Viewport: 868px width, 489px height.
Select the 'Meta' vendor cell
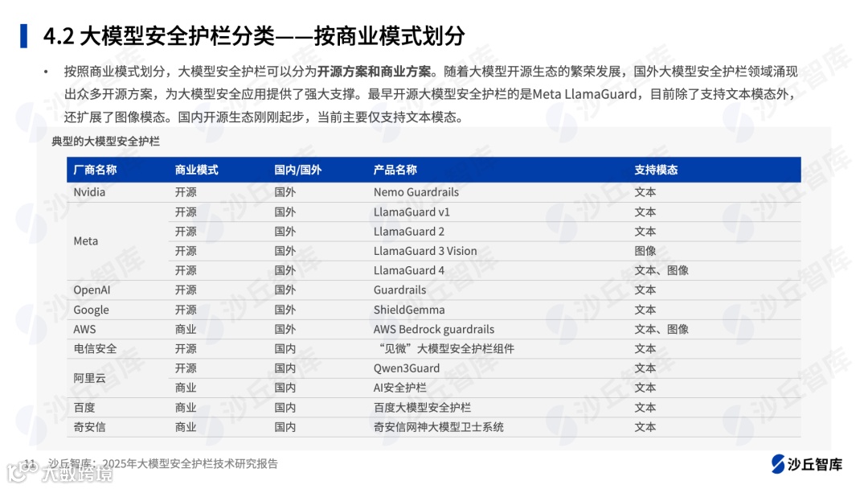pyautogui.click(x=86, y=241)
